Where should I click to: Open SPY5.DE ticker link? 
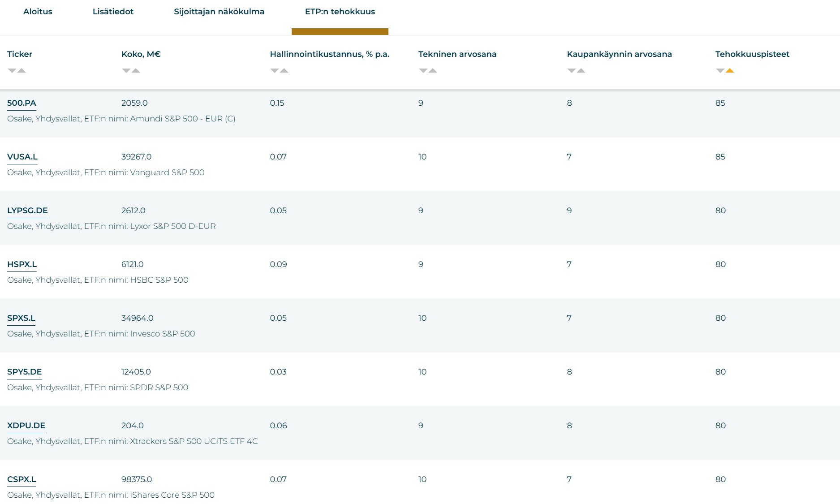click(x=25, y=372)
